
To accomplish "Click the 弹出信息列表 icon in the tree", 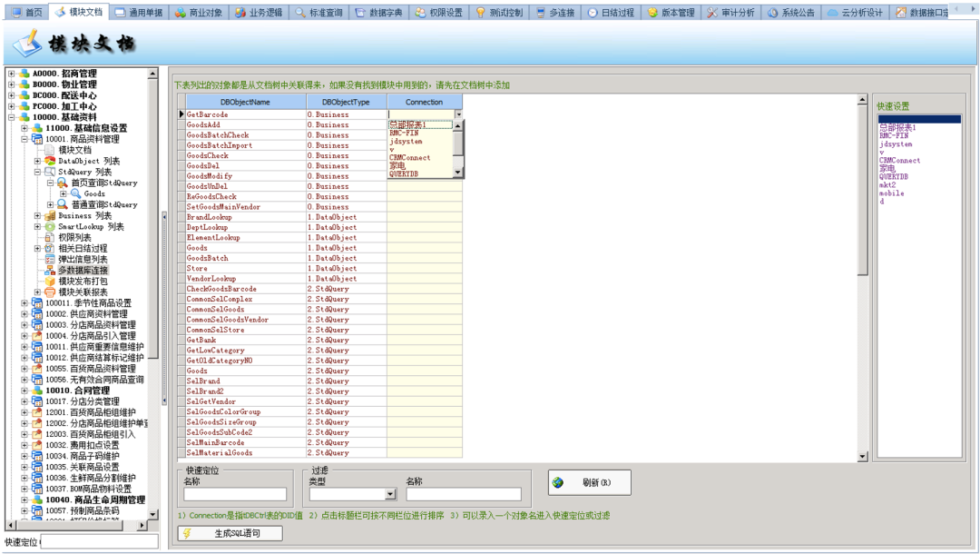I will coord(50,260).
